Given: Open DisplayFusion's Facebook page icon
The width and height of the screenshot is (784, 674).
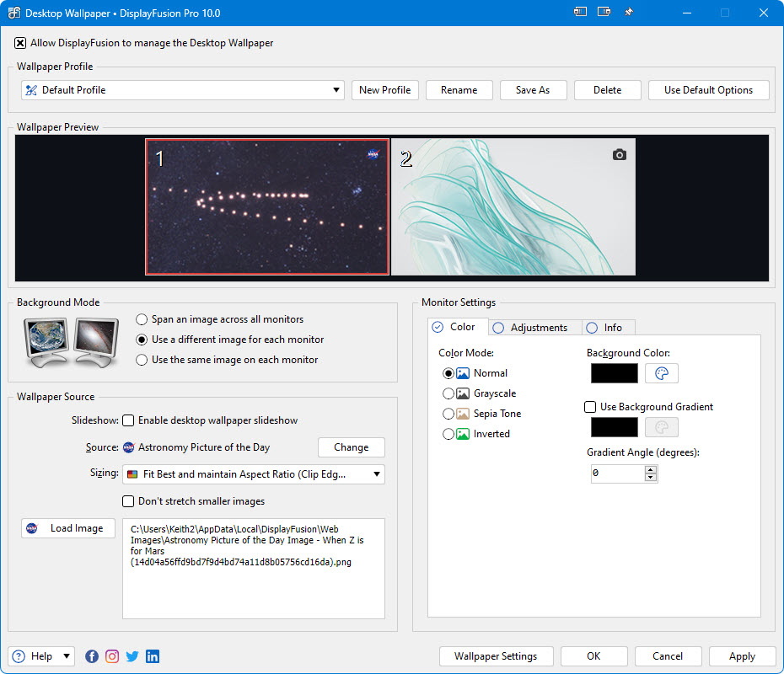Looking at the screenshot, I should point(92,656).
